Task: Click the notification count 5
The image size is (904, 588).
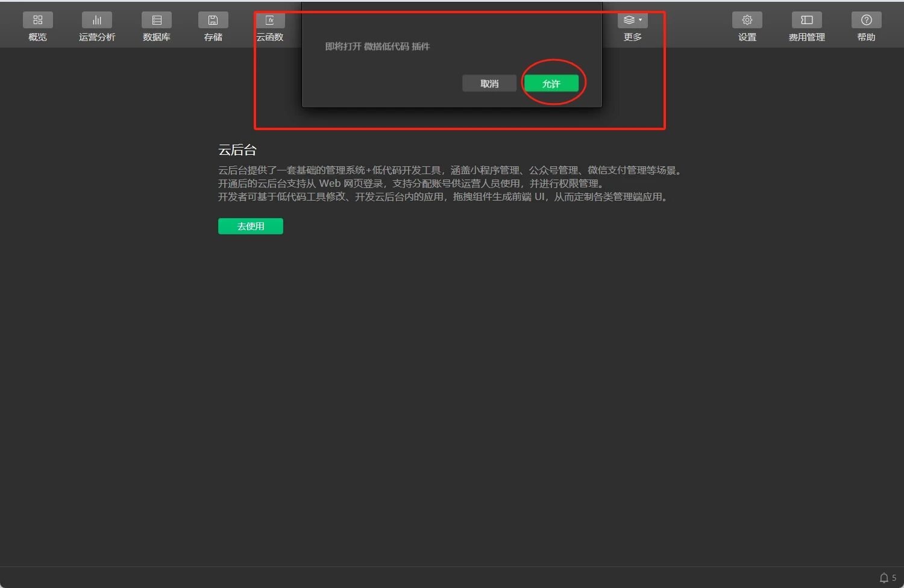Action: [x=894, y=578]
